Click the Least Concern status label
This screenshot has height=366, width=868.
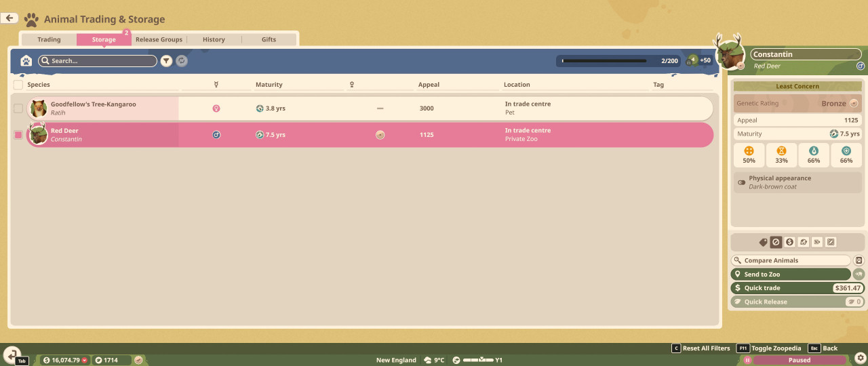pyautogui.click(x=797, y=86)
